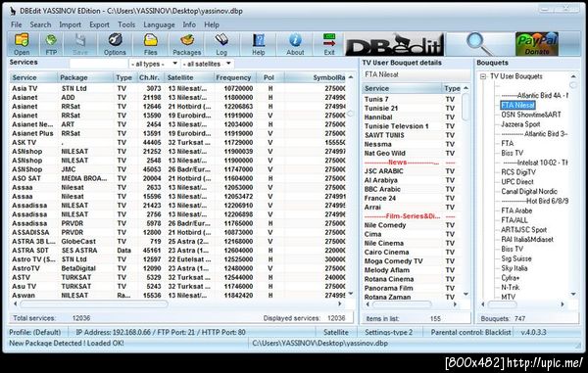
Task: Click the red News separator row
Action: coord(411,163)
